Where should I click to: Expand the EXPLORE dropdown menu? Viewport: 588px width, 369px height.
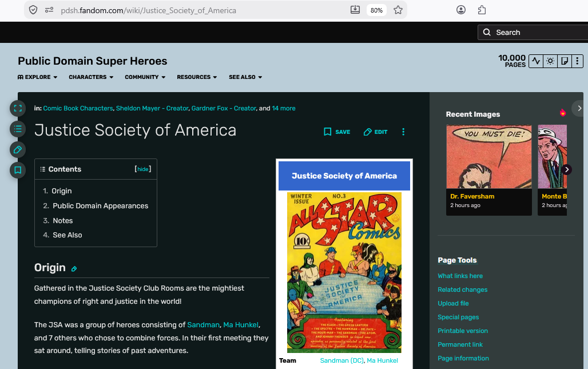(x=38, y=77)
